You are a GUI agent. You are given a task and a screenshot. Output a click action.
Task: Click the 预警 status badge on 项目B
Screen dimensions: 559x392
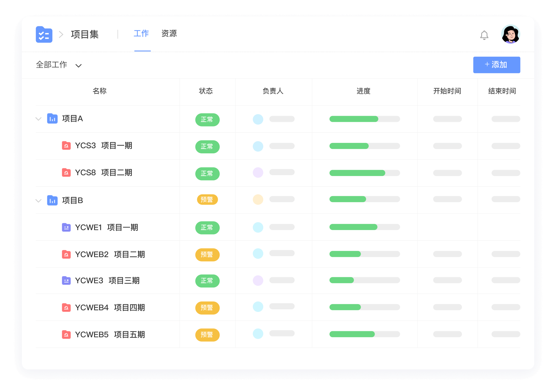pyautogui.click(x=207, y=200)
